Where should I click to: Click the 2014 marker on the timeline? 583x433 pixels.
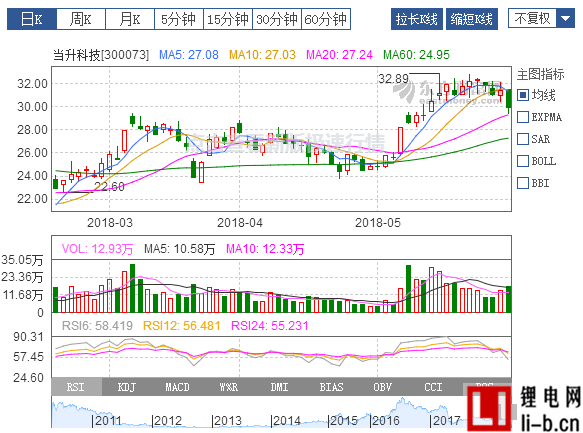pos(286,421)
